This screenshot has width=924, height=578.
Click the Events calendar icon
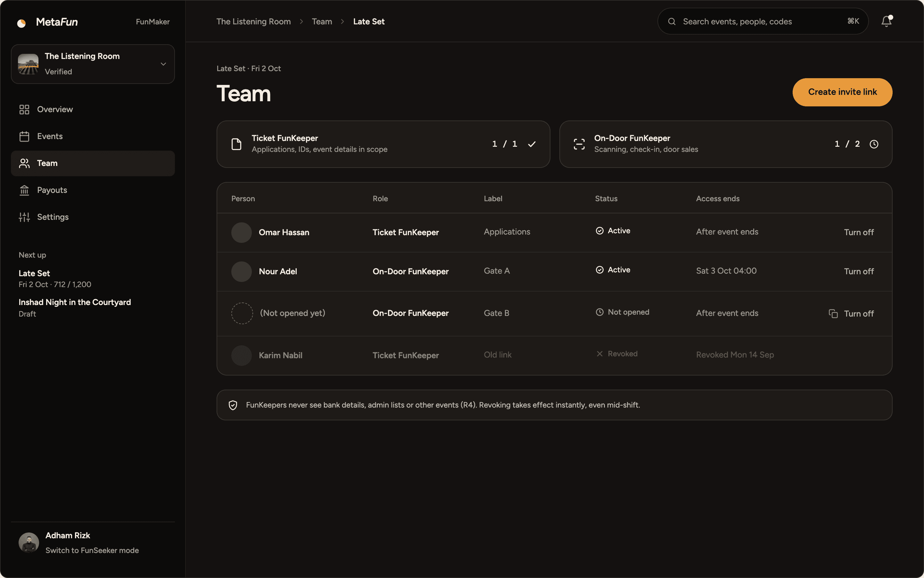(24, 136)
